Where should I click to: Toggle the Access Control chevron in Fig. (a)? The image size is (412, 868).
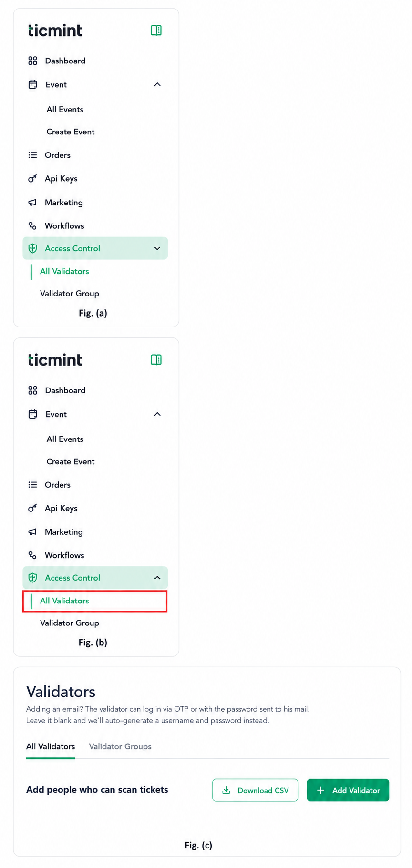tap(157, 249)
